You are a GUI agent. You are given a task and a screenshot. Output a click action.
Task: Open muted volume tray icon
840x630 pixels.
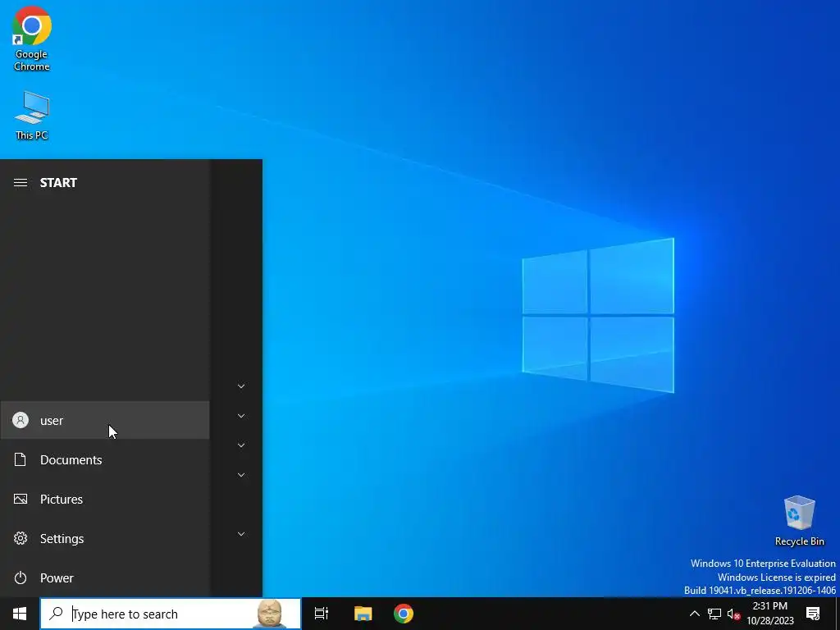coord(733,614)
